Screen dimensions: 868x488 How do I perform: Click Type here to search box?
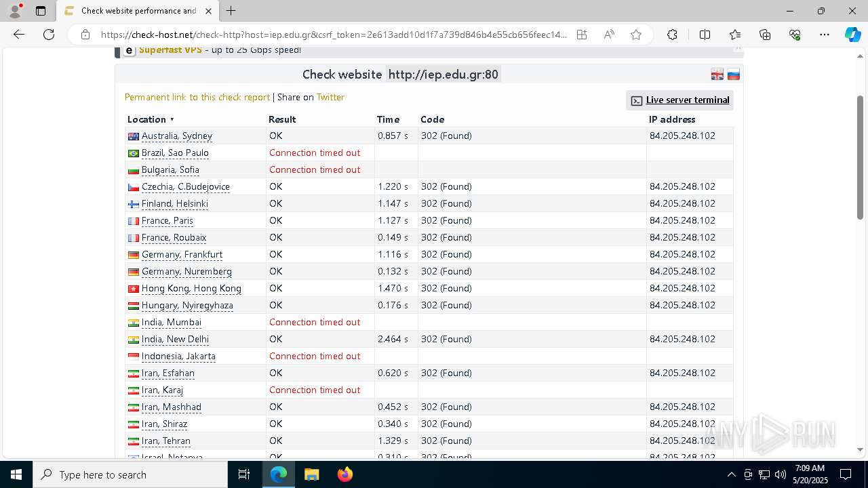click(130, 474)
